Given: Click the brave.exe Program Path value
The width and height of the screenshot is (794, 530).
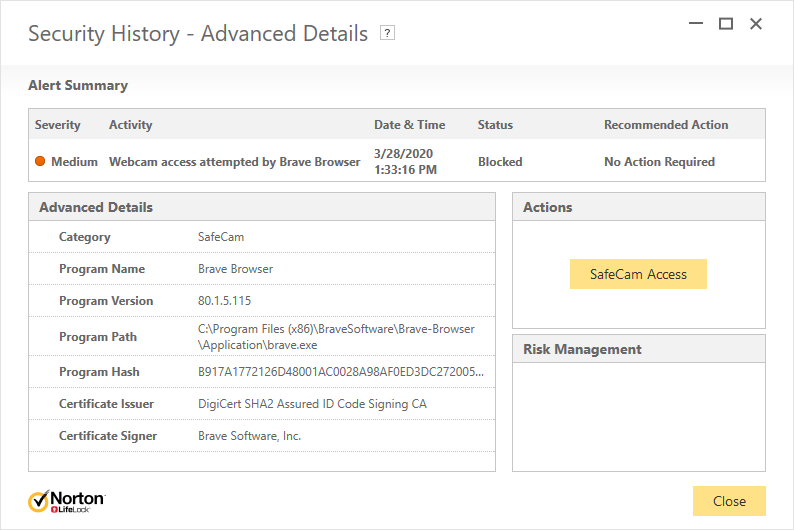Looking at the screenshot, I should click(x=336, y=336).
